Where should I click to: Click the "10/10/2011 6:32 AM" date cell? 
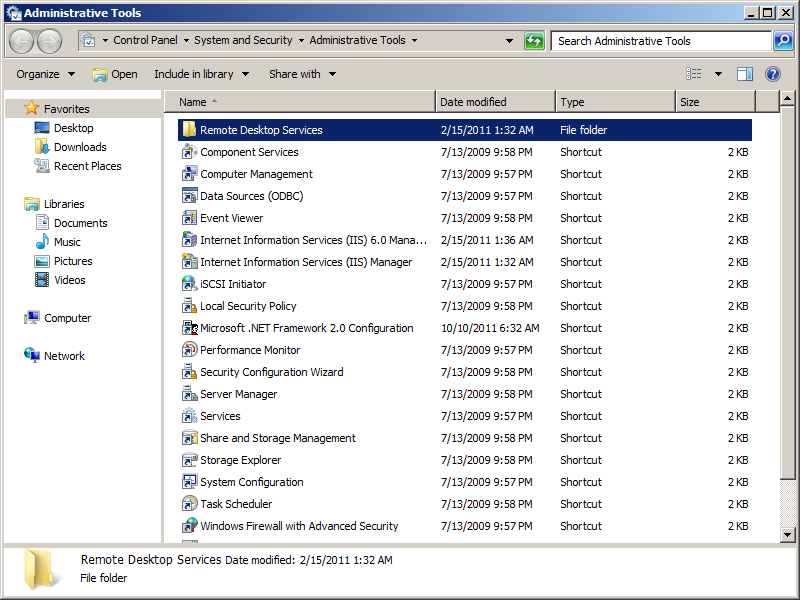click(490, 328)
